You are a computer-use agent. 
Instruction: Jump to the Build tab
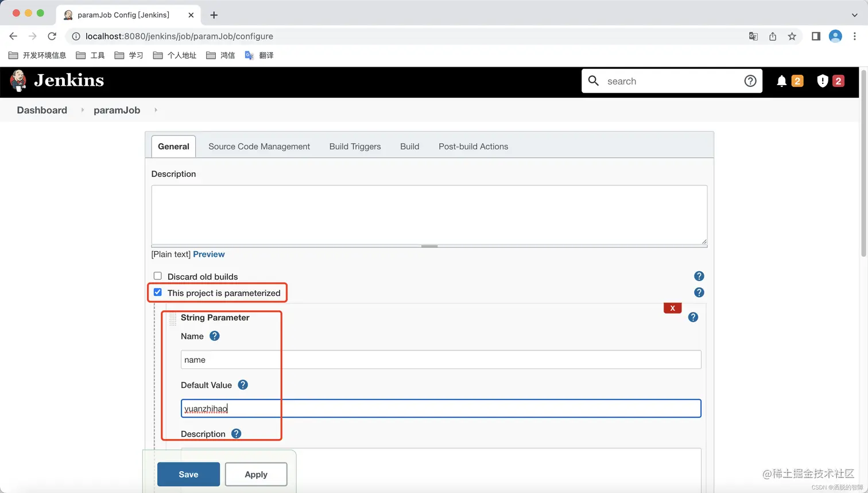click(410, 147)
